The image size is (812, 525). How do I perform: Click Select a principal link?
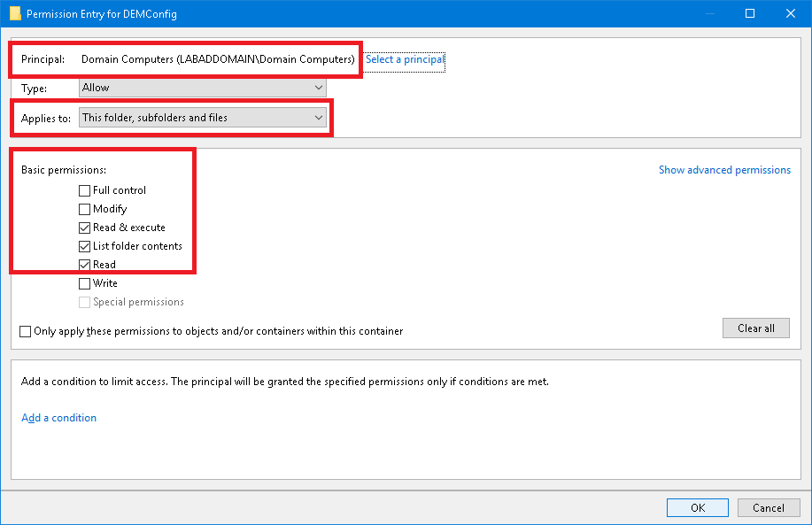(x=405, y=59)
